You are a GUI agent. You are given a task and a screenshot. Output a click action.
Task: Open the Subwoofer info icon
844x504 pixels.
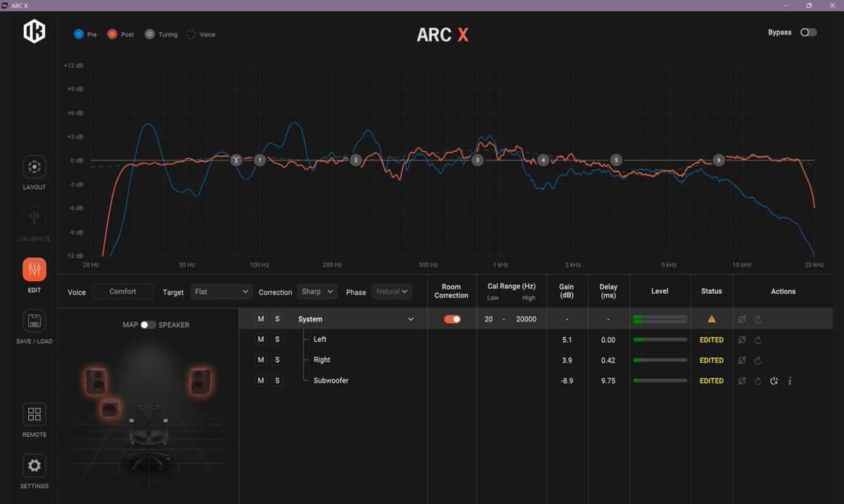790,381
